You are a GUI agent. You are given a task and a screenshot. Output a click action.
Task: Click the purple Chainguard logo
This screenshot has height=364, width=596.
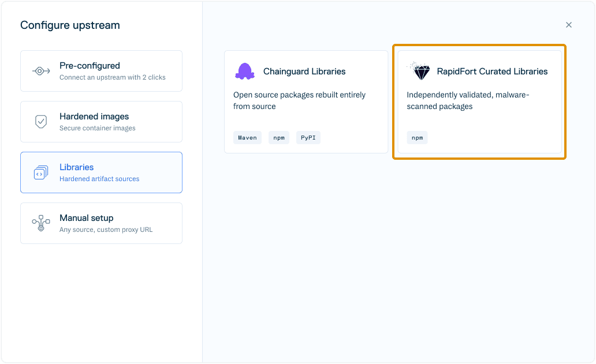coord(245,72)
